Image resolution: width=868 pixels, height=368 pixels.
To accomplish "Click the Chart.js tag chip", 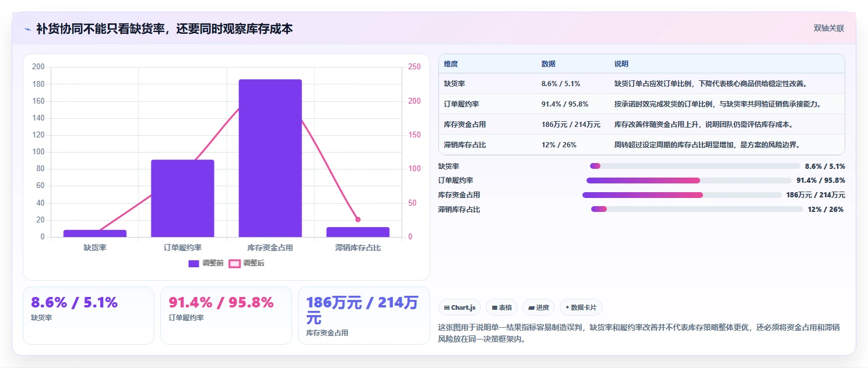I will coord(460,307).
